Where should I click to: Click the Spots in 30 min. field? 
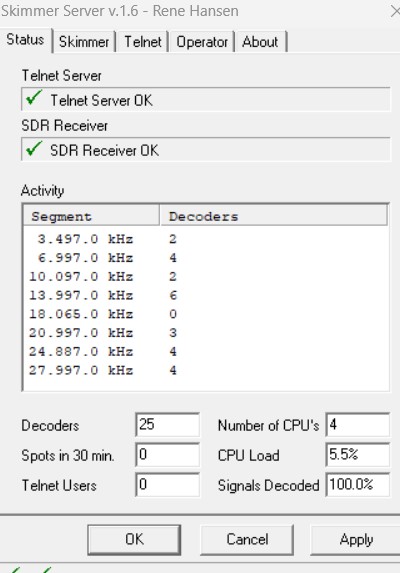[x=167, y=455]
